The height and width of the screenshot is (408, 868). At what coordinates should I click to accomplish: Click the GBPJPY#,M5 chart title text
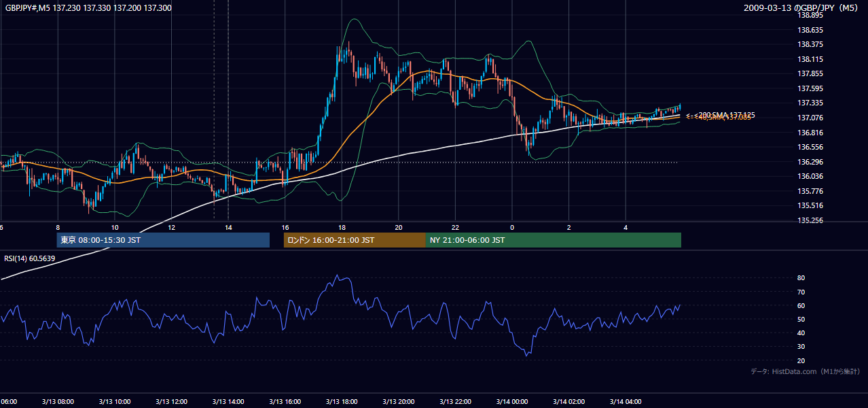point(88,8)
